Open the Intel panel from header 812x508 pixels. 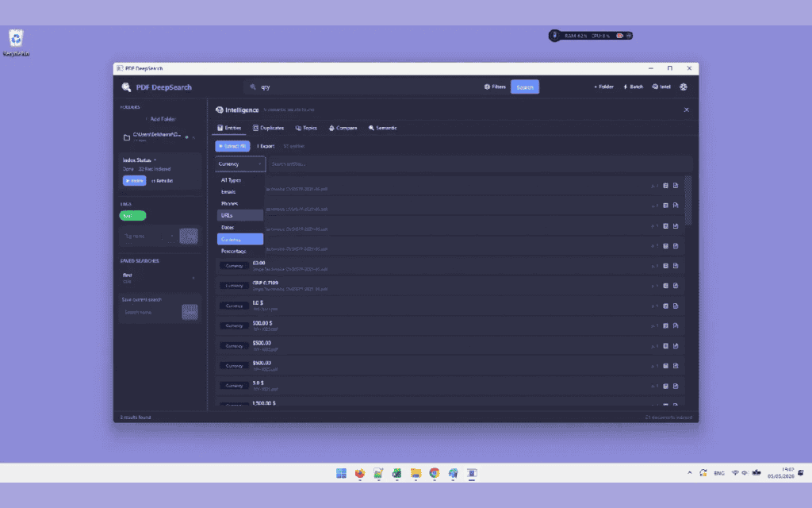(x=661, y=87)
